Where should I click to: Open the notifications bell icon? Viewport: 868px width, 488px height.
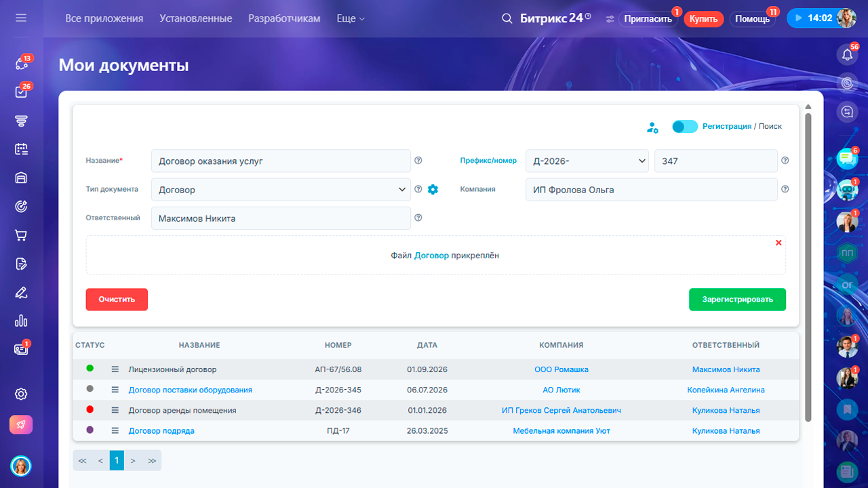click(x=846, y=54)
